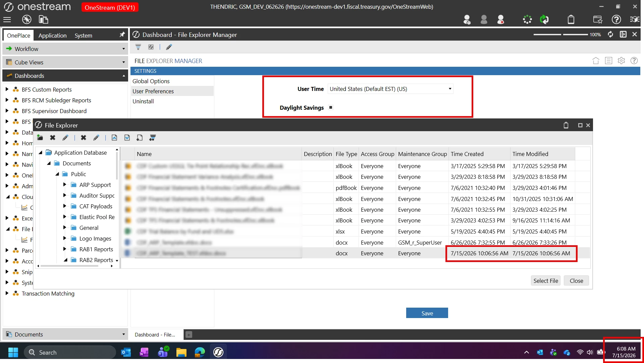Expand the Cube Views section
This screenshot has width=644, height=363.
[x=65, y=62]
